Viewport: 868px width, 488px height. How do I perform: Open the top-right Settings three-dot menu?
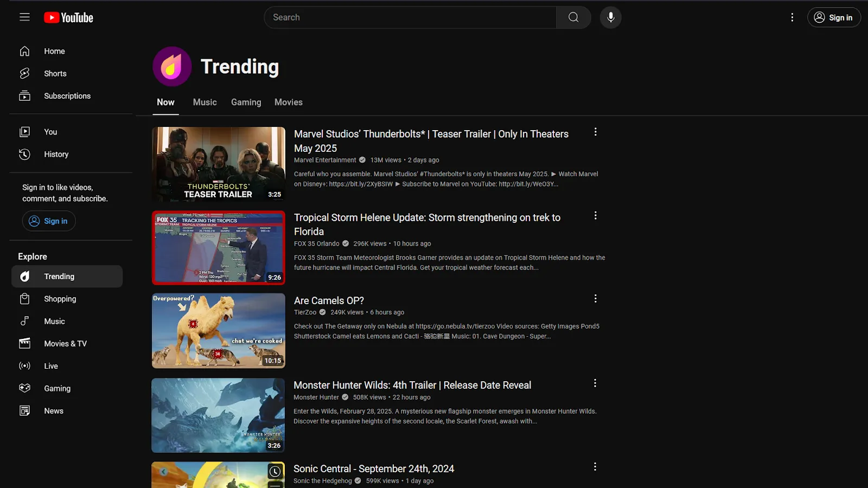pyautogui.click(x=792, y=17)
